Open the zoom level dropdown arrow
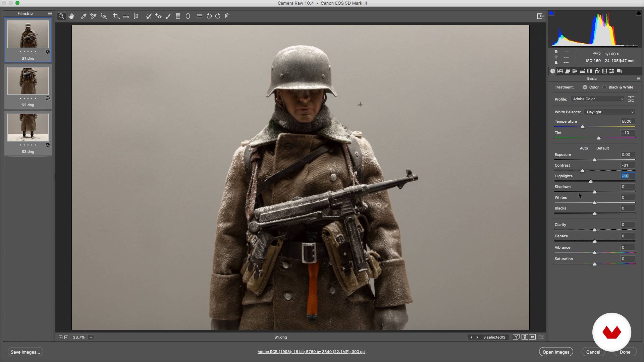 point(91,338)
